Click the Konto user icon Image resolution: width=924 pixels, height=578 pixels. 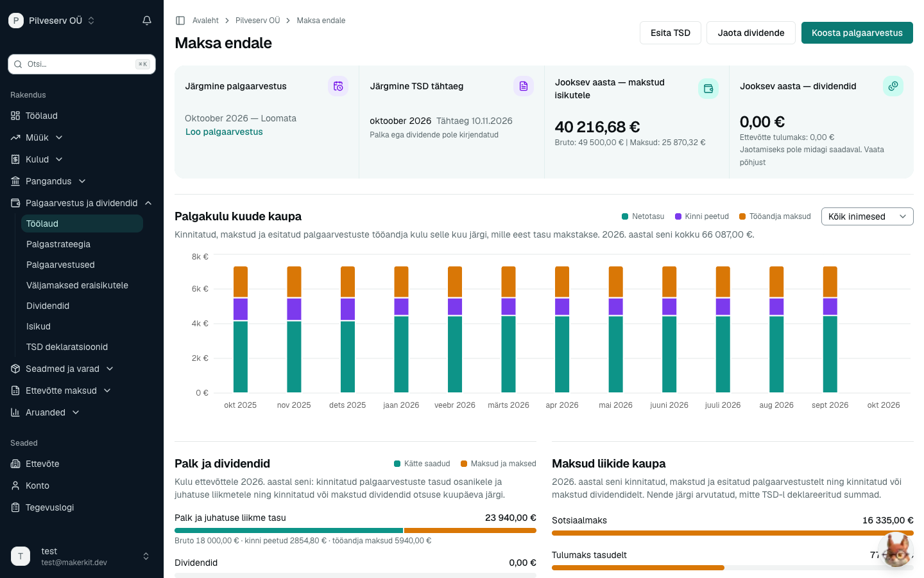point(15,486)
